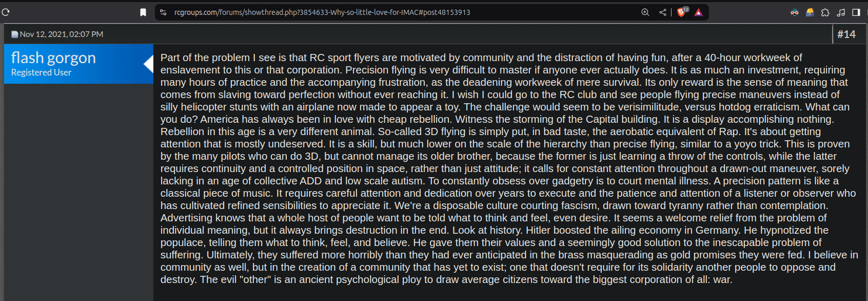The width and height of the screenshot is (868, 301).
Task: Open the post #14 permalink
Action: pos(846,34)
